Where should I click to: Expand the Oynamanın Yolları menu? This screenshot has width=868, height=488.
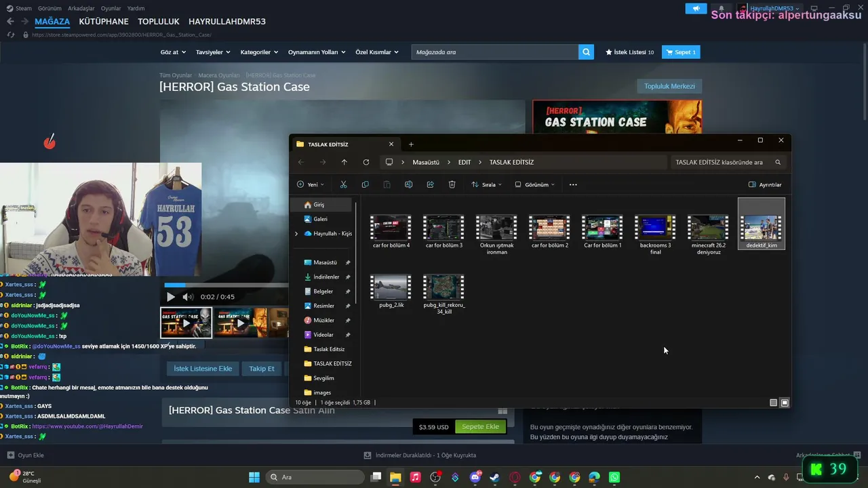(317, 52)
